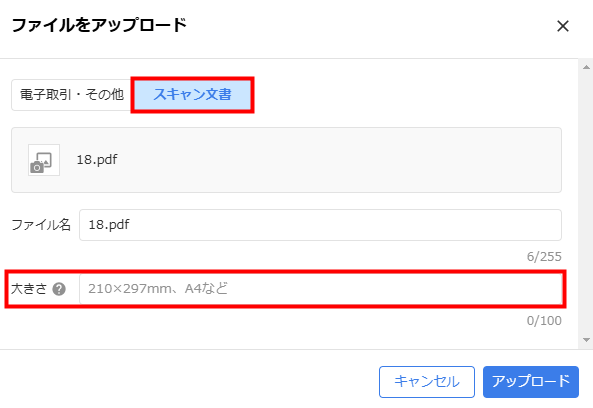Switch to the 電子取引・その他 tab
The height and width of the screenshot is (408, 593).
click(72, 95)
